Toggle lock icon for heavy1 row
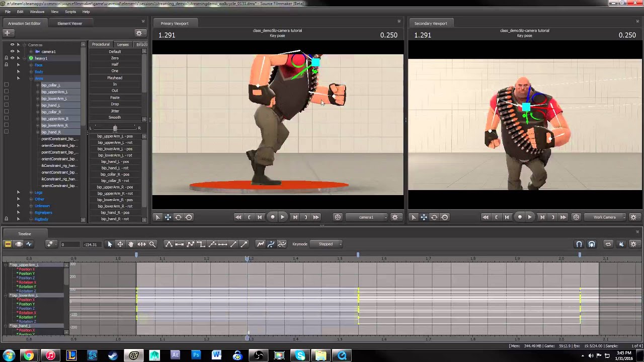Screen dimensions: 644x362 tap(6, 58)
